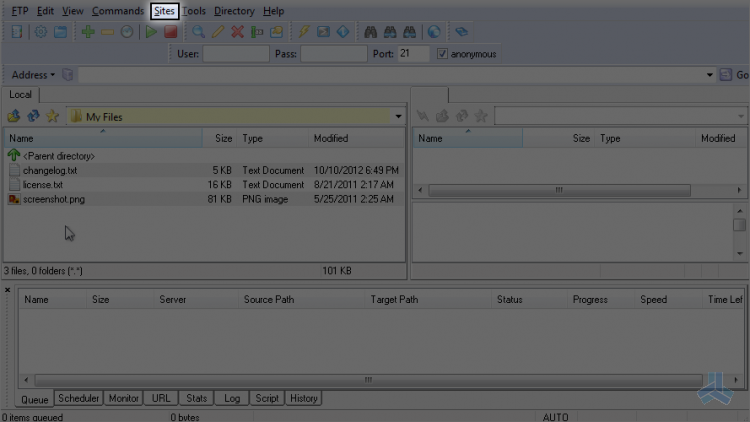The image size is (750, 422).
Task: Open the settings gear icon in toolbar
Action: point(41,32)
